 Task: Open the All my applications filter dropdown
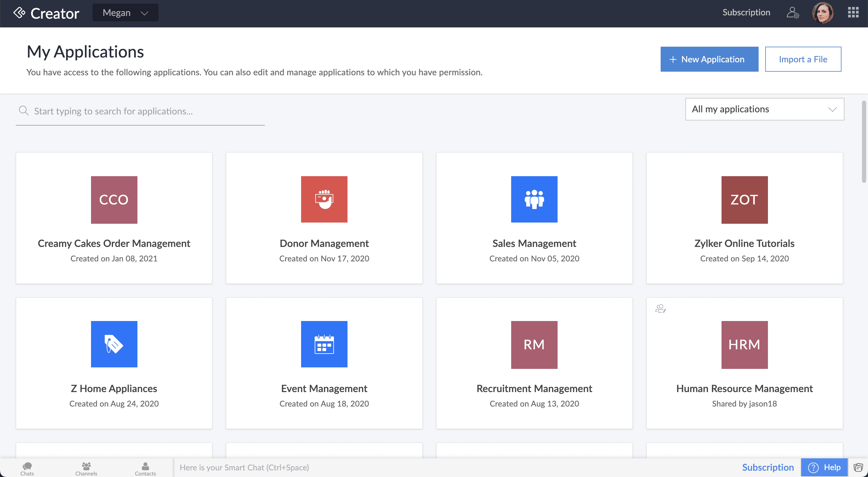(x=764, y=109)
